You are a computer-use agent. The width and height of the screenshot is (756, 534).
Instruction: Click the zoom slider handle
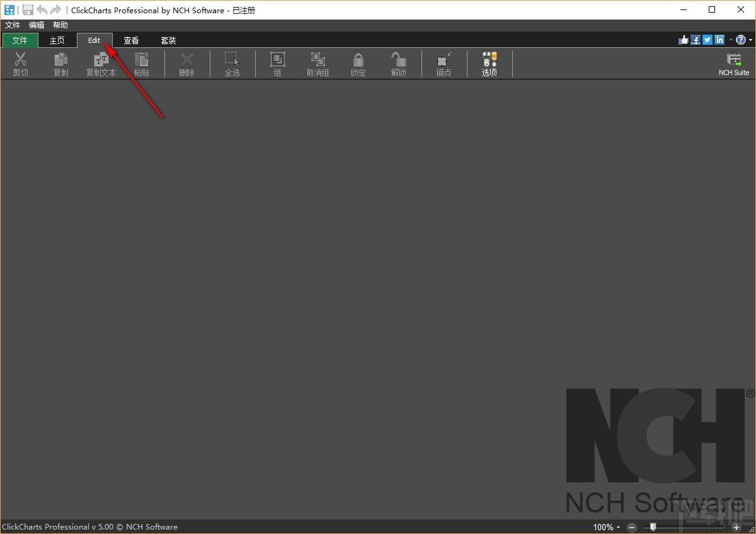point(653,526)
